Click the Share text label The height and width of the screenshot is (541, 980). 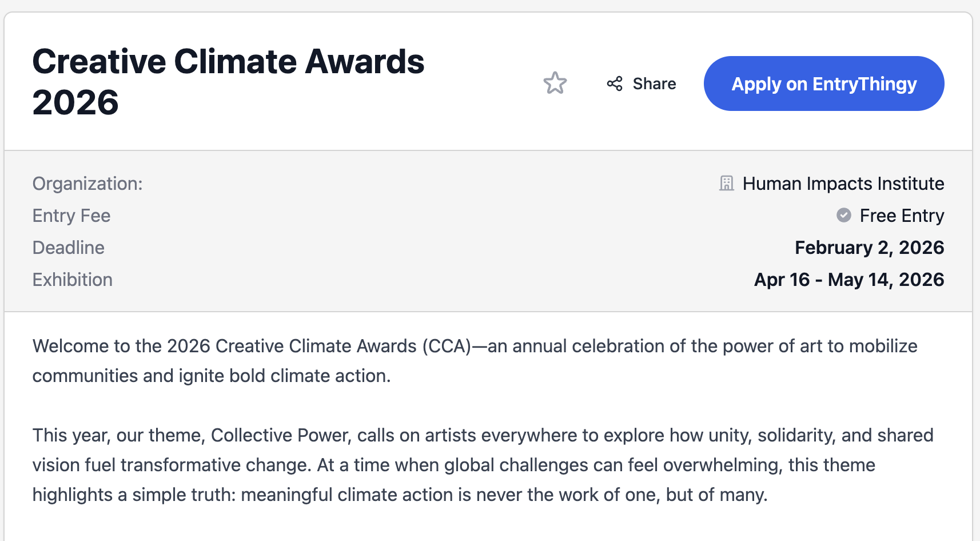(x=654, y=83)
